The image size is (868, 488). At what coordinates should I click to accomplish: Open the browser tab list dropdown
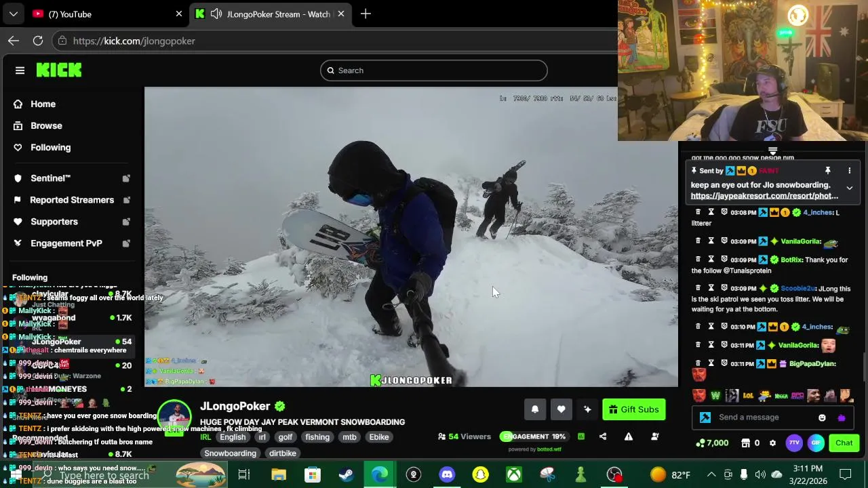pyautogui.click(x=14, y=14)
